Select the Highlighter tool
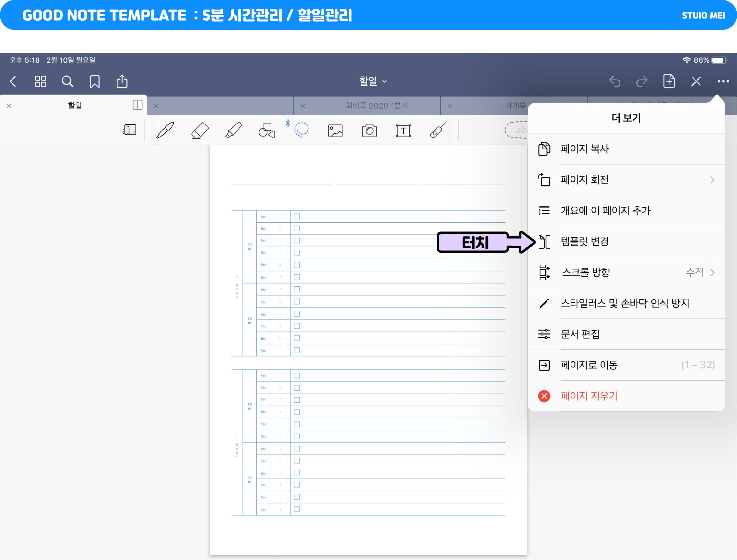 click(234, 130)
